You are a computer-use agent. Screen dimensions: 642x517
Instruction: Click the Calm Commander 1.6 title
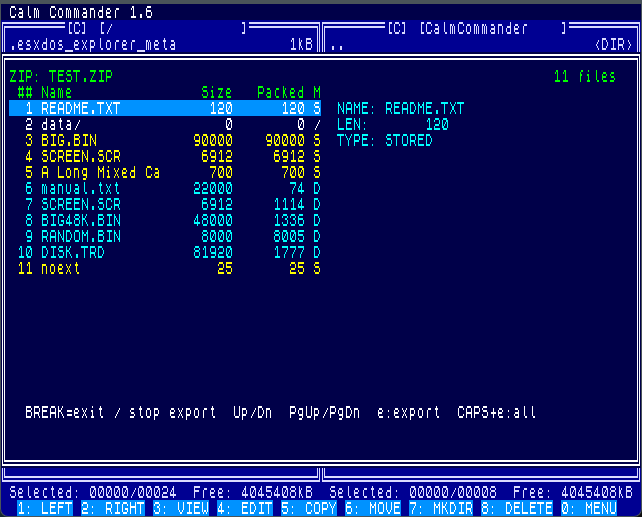[81, 12]
